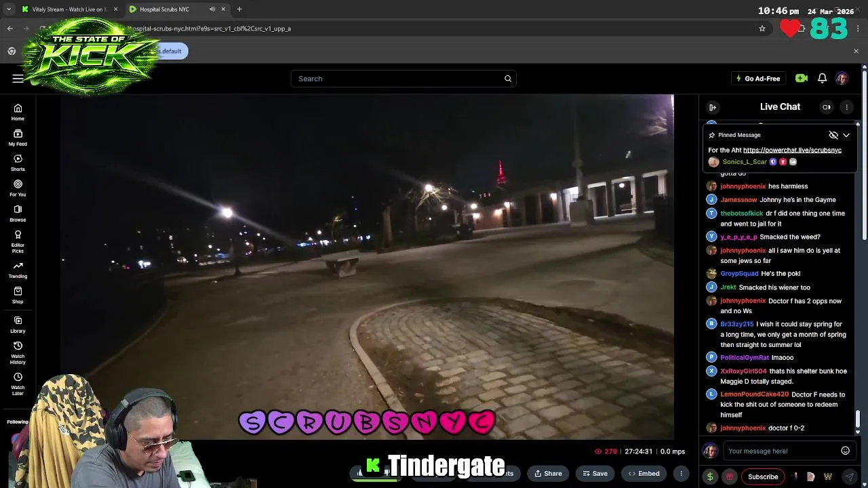868x488 pixels.
Task: Open Sonics_L_Scar's profile from the pinned message
Action: [745, 162]
